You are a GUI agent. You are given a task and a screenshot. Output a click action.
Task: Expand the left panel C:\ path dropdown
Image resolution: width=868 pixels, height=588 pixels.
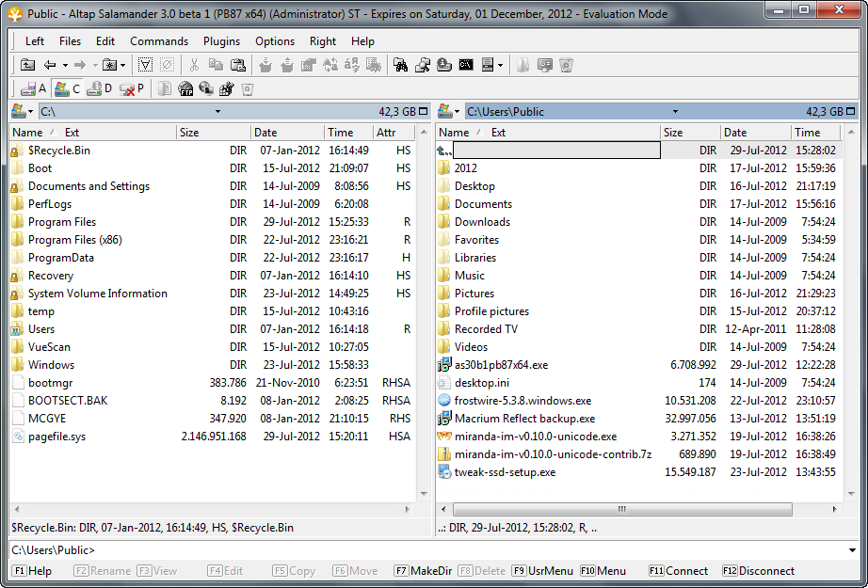(x=217, y=111)
